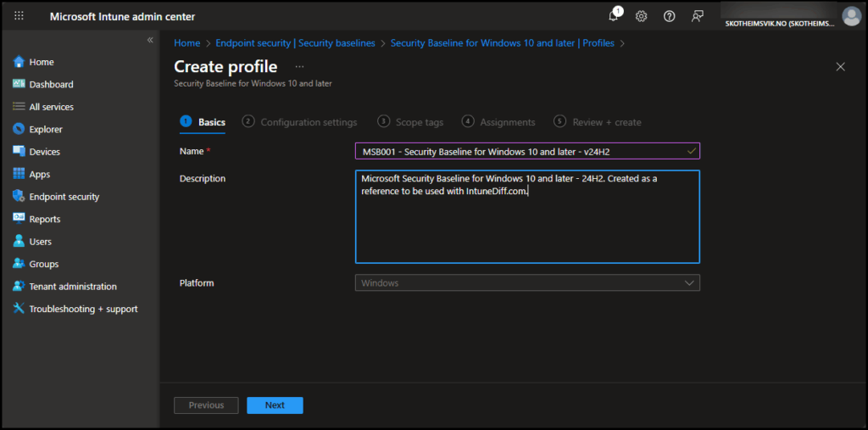Open the help question mark
Screen dimensions: 868x430
coord(670,17)
